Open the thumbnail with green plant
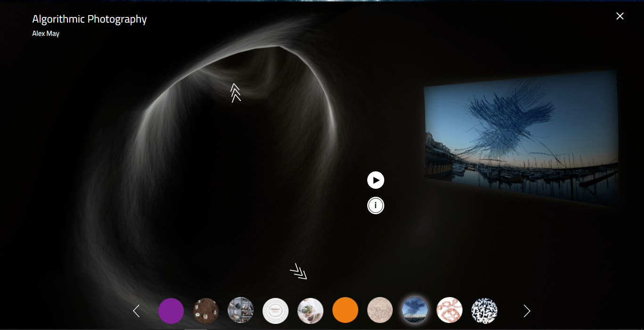The width and height of the screenshot is (644, 330). coord(310,311)
